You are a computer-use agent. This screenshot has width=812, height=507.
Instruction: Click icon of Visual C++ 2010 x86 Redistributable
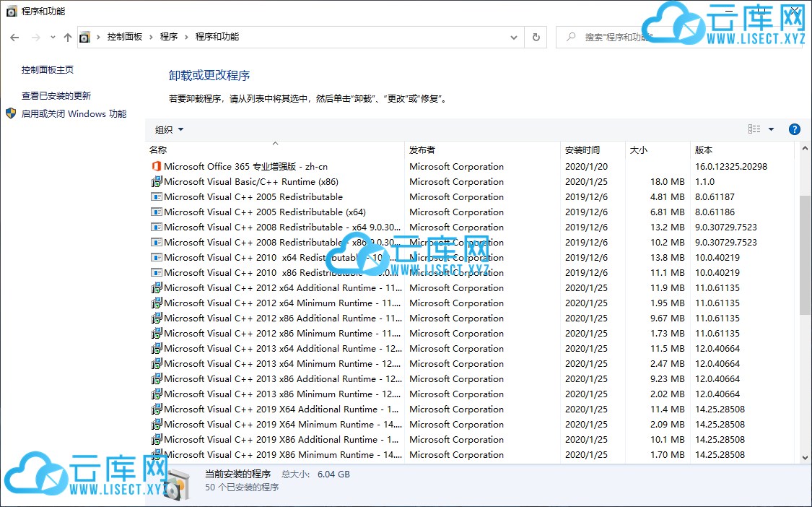click(x=157, y=273)
